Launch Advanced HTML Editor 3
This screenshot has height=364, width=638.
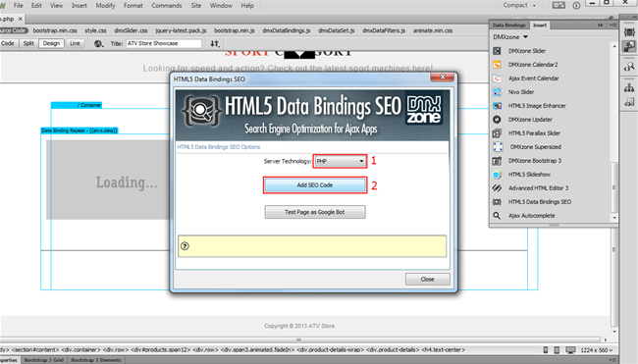[538, 188]
